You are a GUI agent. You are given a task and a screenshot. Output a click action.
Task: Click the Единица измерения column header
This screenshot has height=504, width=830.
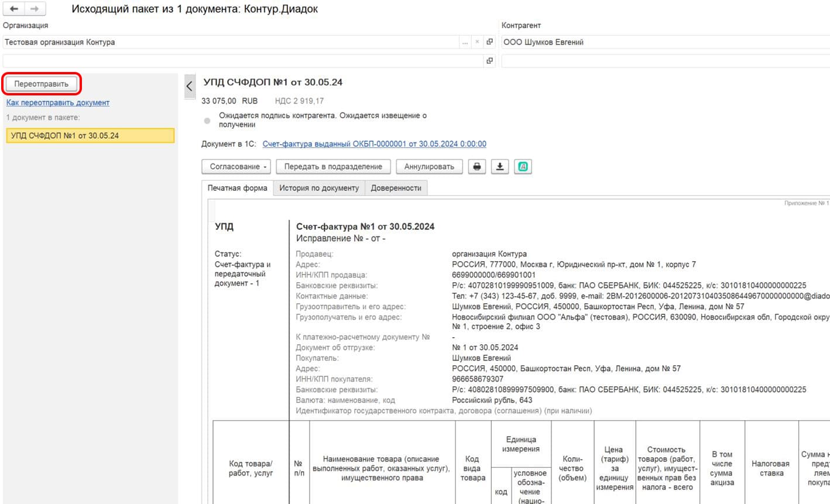pos(521,444)
